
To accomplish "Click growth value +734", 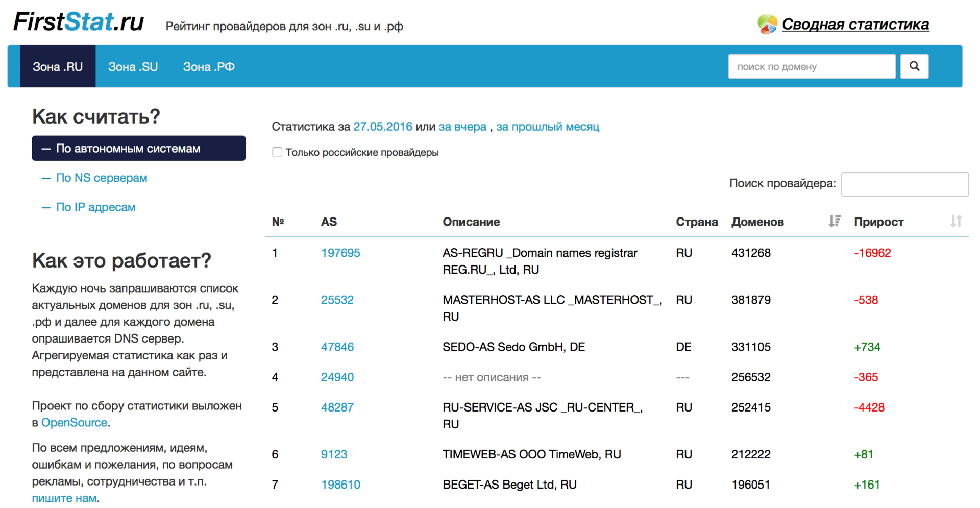I will (x=867, y=347).
